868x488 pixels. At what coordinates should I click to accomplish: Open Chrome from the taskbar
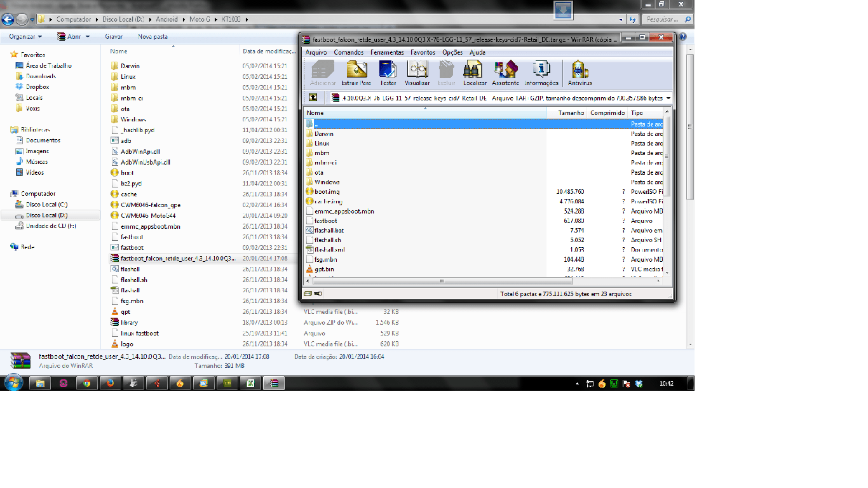coord(87,383)
